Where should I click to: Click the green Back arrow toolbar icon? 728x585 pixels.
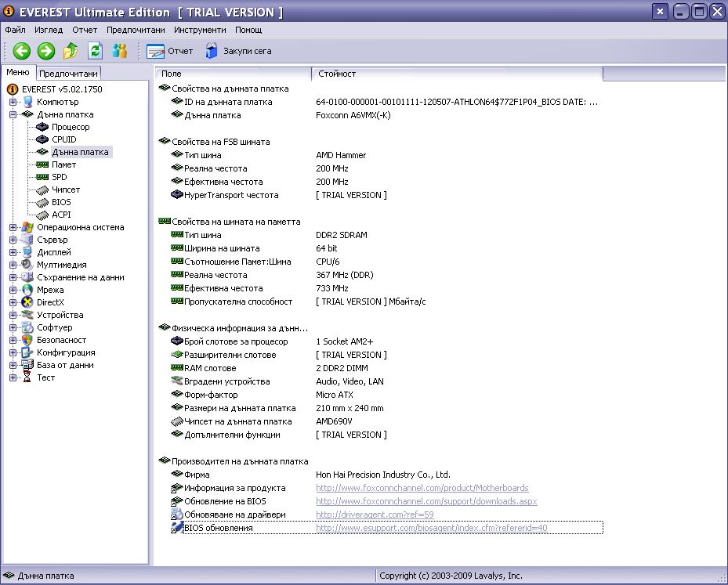pos(21,51)
